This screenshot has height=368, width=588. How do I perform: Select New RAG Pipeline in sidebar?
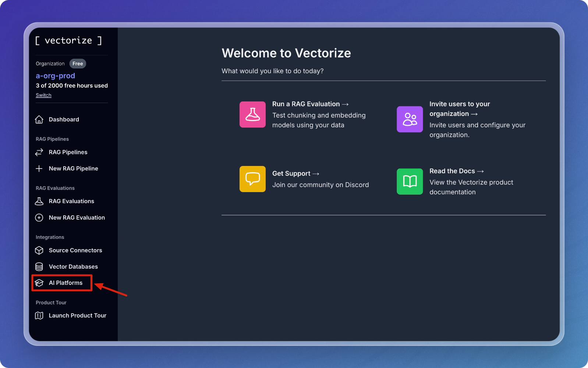click(x=74, y=169)
